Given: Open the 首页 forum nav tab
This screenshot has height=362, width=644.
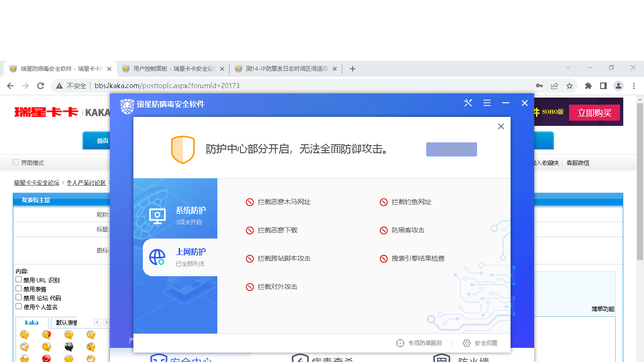Looking at the screenshot, I should 97,140.
